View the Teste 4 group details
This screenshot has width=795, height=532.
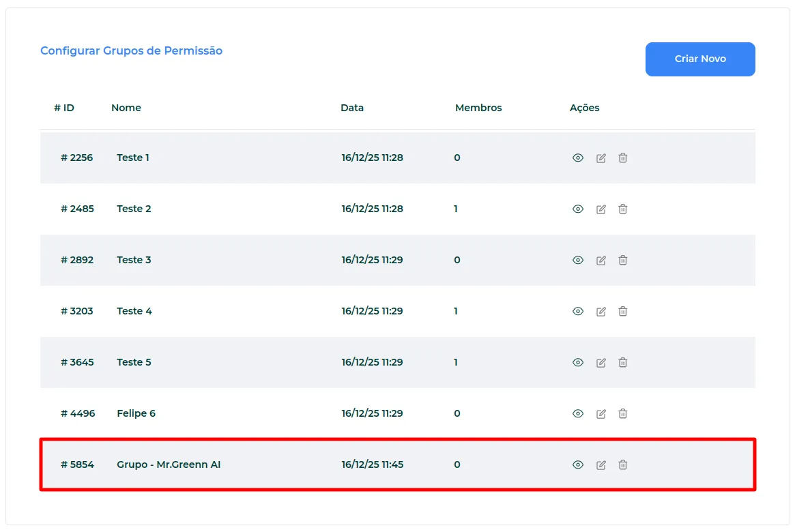[x=577, y=312]
